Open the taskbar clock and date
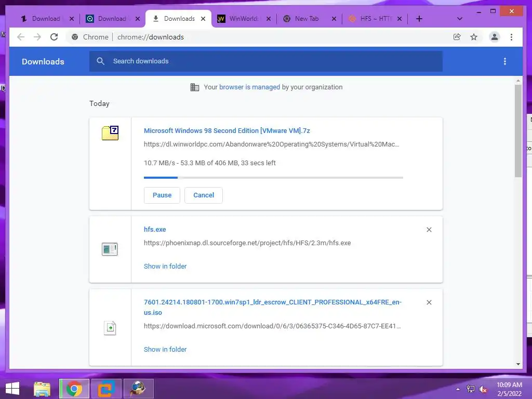Viewport: 532px width, 399px height. pyautogui.click(x=509, y=389)
